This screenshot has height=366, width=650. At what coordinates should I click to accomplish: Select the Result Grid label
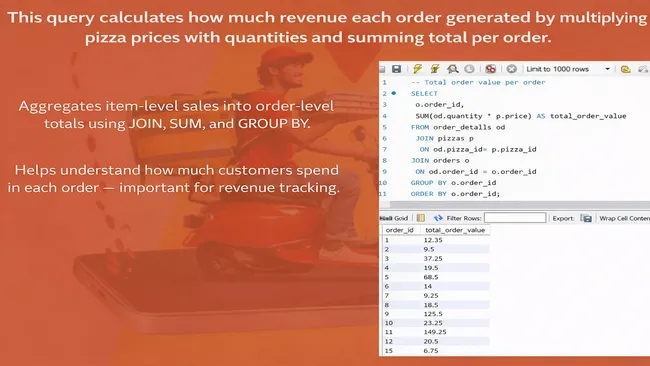coord(394,218)
